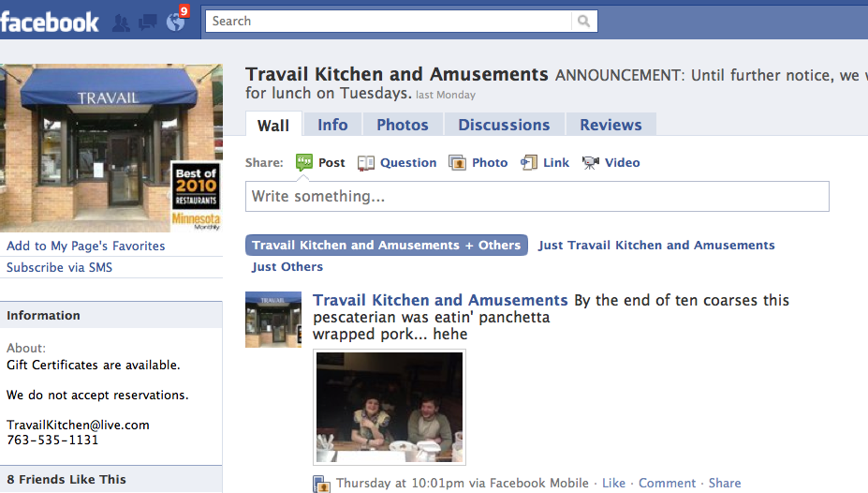Filter wall to Just Travail Kitchen and Amusements
The height and width of the screenshot is (493, 868).
(656, 246)
